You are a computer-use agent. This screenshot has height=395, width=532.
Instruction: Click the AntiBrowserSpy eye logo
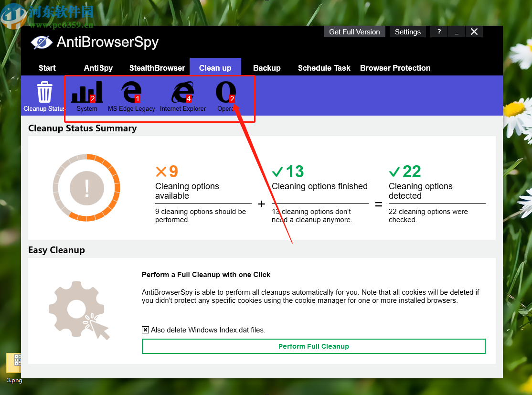[42, 42]
